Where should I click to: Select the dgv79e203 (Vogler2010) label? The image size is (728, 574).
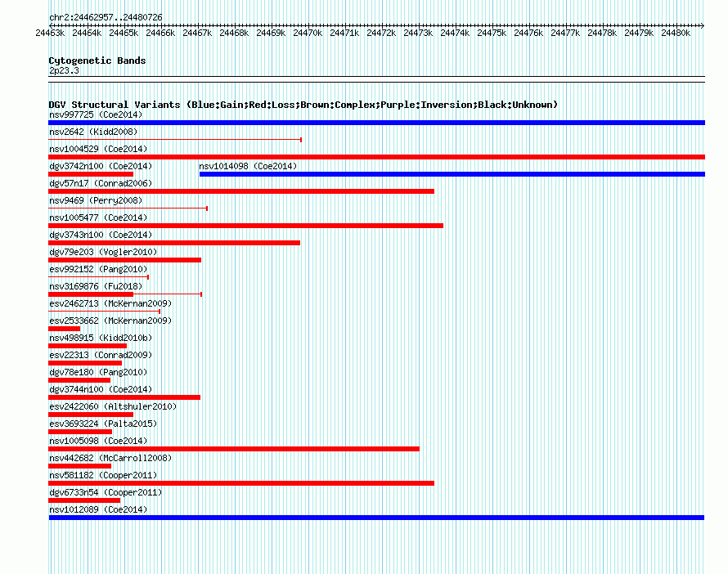tap(103, 252)
